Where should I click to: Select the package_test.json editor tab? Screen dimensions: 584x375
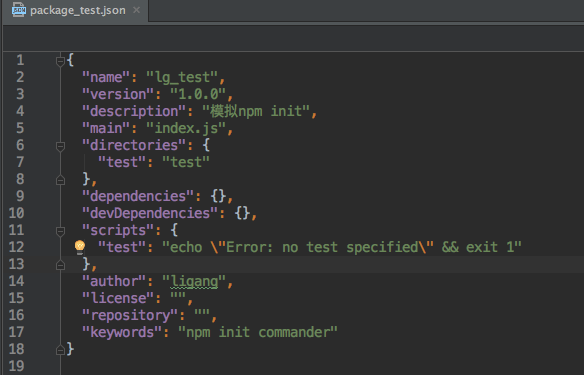pos(76,10)
